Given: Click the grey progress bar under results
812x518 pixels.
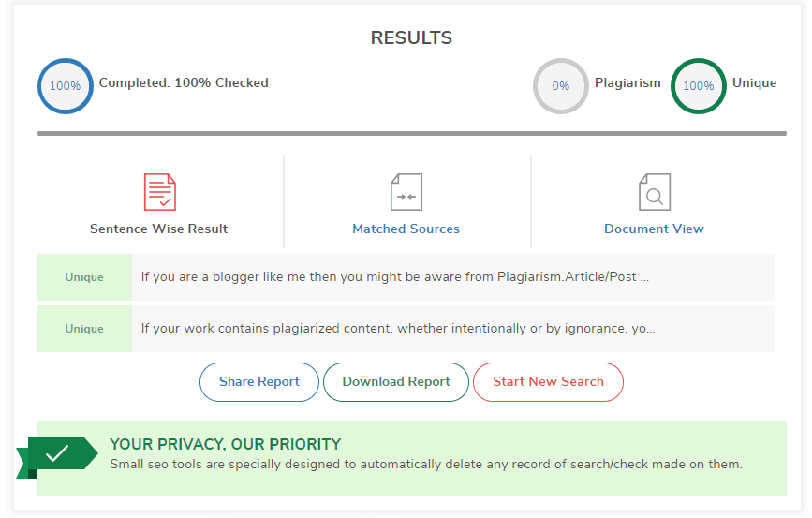Looking at the screenshot, I should click(412, 134).
